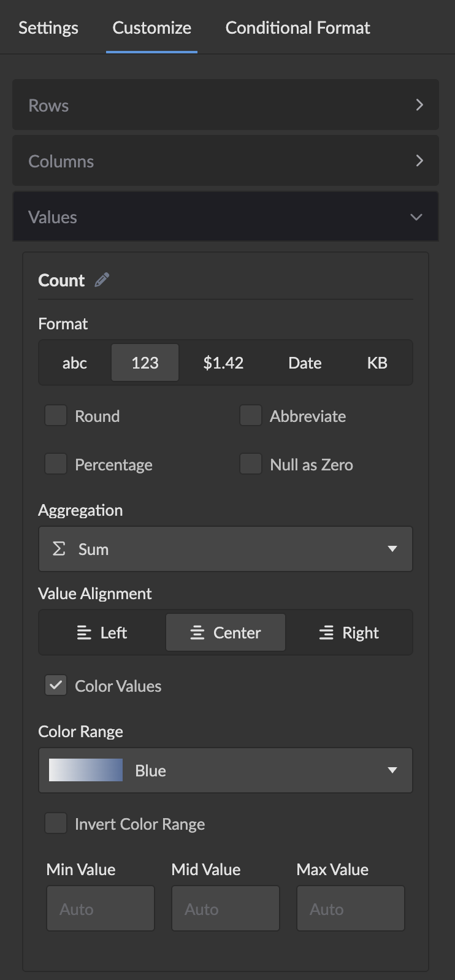This screenshot has height=980, width=455.
Task: Open the Conditional Format tab
Action: click(297, 28)
